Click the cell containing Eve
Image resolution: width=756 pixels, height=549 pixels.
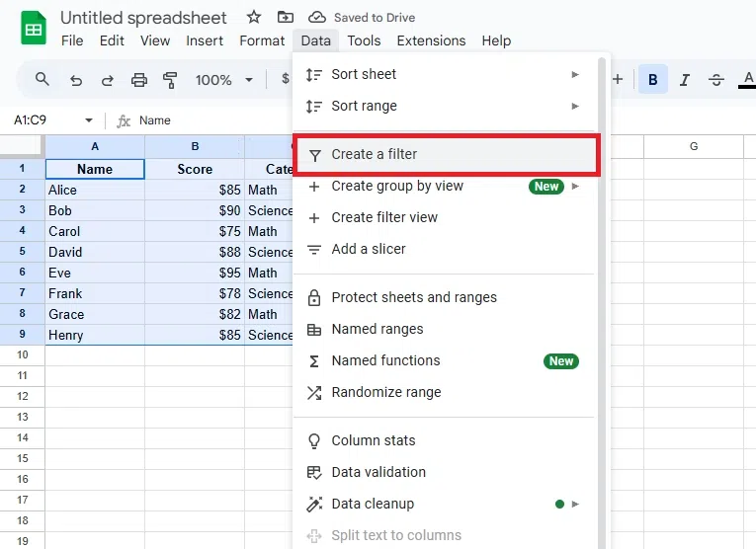(x=95, y=273)
